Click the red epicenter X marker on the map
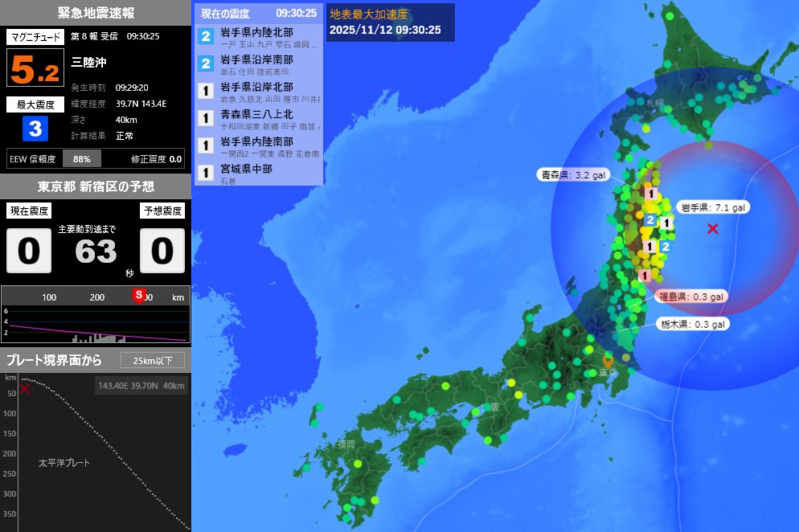Viewport: 799px width, 532px height. [714, 229]
